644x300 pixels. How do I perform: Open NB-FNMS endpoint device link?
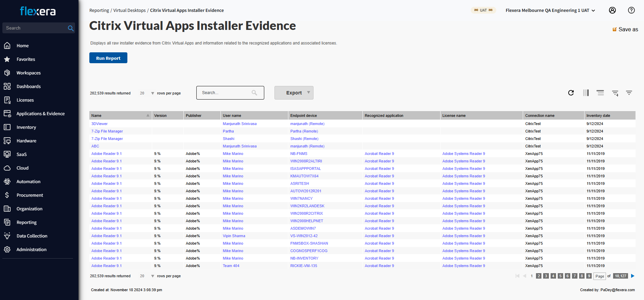tap(299, 154)
